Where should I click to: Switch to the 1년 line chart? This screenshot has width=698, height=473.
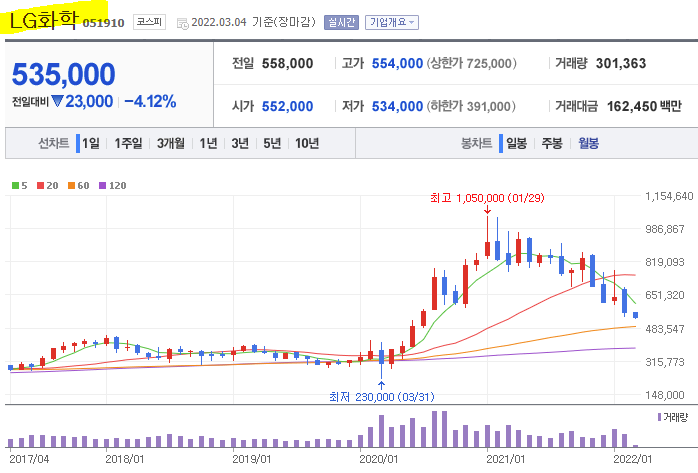coord(208,143)
